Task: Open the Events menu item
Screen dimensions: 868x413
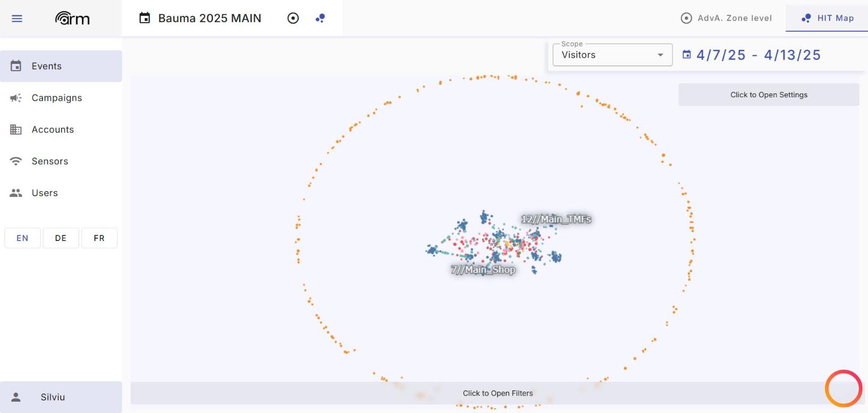Action: click(x=61, y=66)
